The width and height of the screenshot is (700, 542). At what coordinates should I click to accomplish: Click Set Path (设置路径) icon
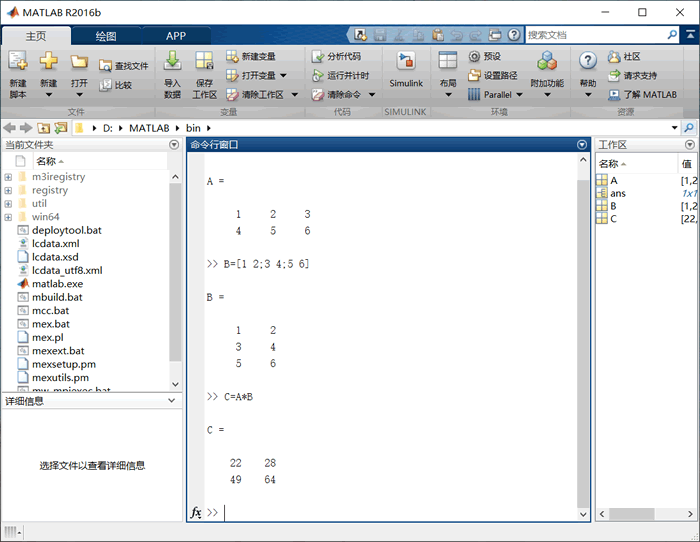(x=474, y=75)
